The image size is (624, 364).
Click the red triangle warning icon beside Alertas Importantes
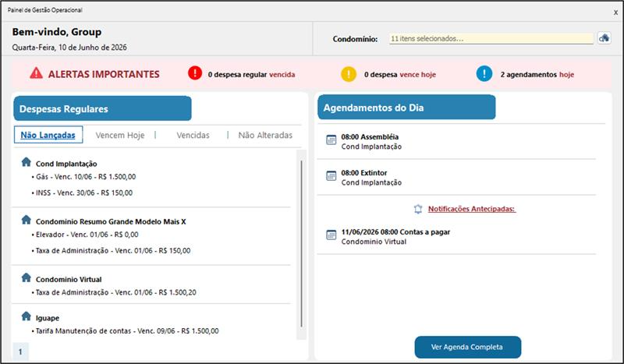36,73
